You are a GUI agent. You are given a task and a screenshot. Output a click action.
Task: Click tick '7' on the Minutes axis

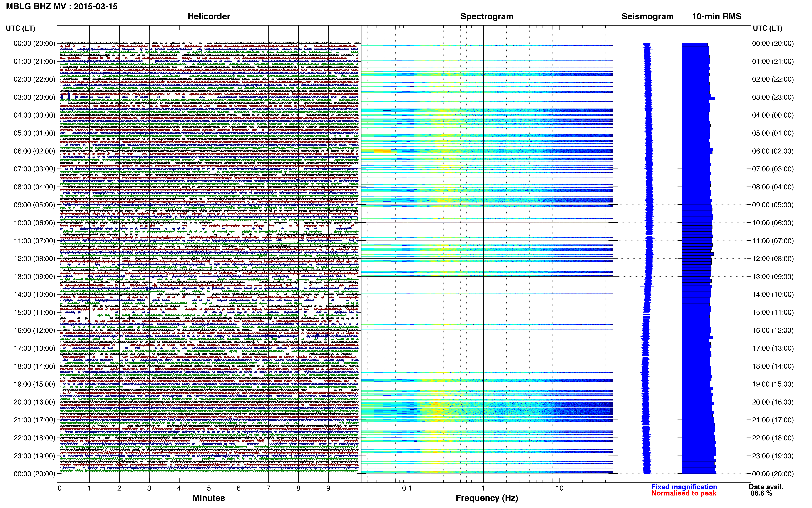[269, 488]
